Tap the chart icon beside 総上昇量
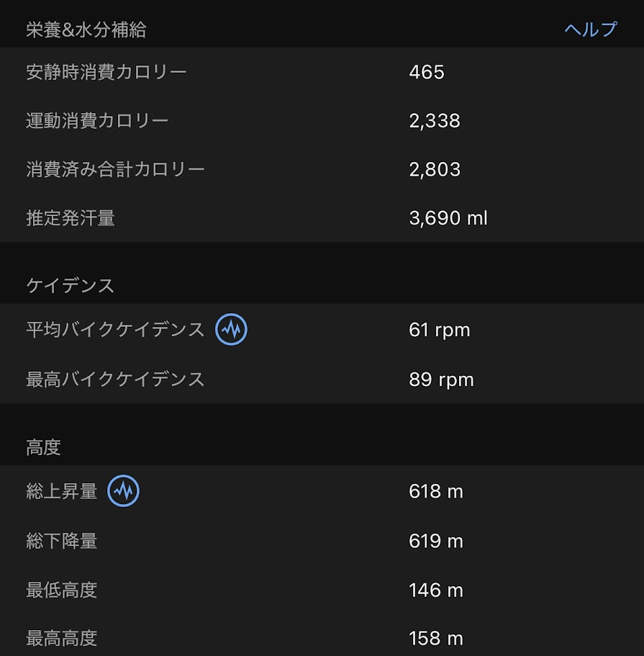644x656 pixels. [x=123, y=492]
